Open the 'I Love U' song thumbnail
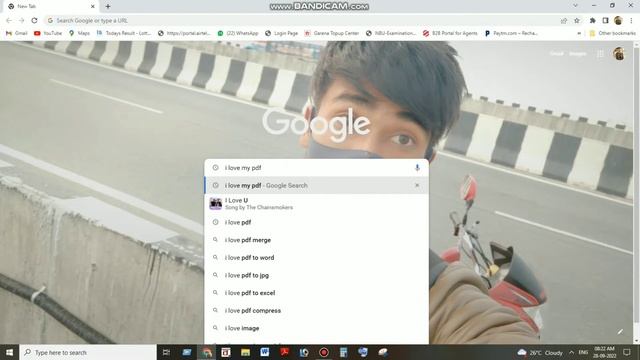 coord(216,203)
